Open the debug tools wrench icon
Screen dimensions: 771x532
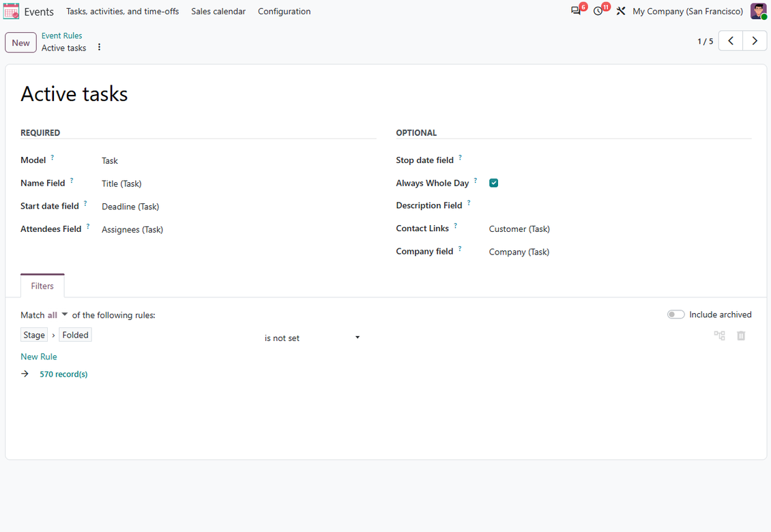click(620, 11)
